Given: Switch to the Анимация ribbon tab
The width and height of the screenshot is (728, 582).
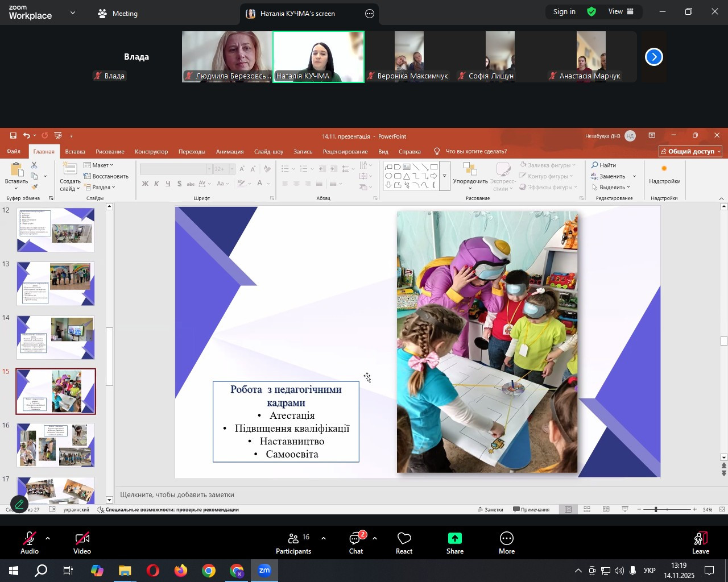Looking at the screenshot, I should pos(230,152).
